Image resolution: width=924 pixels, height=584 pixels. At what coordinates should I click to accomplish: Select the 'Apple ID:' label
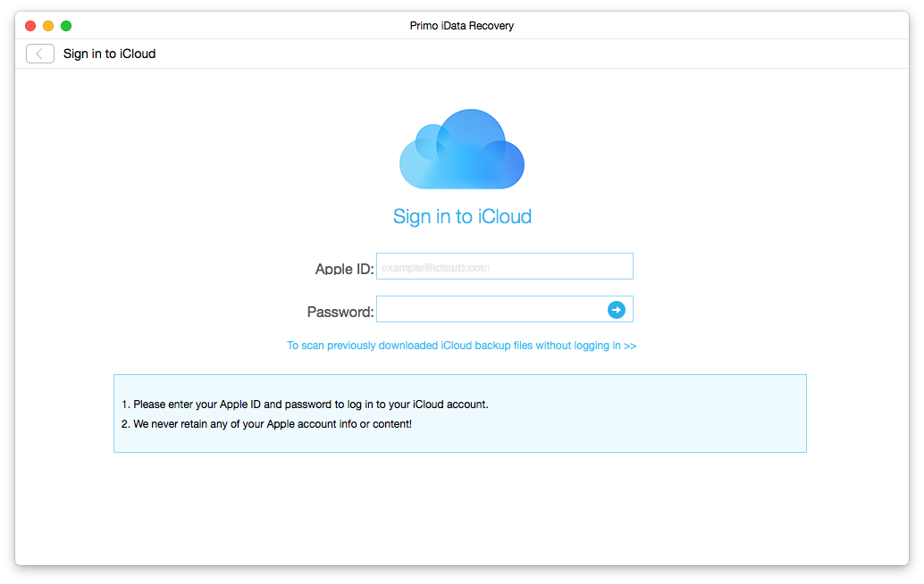[x=345, y=269]
